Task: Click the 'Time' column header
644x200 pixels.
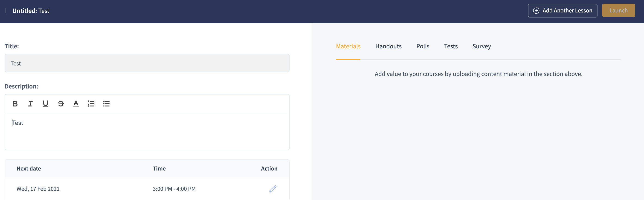Action: [159, 169]
